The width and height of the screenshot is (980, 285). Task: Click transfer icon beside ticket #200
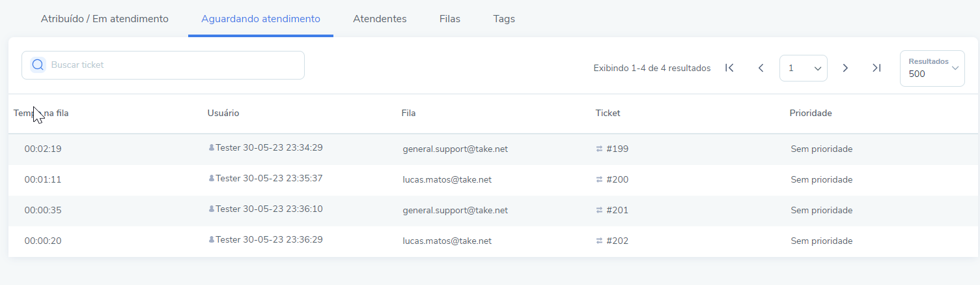[x=600, y=179]
